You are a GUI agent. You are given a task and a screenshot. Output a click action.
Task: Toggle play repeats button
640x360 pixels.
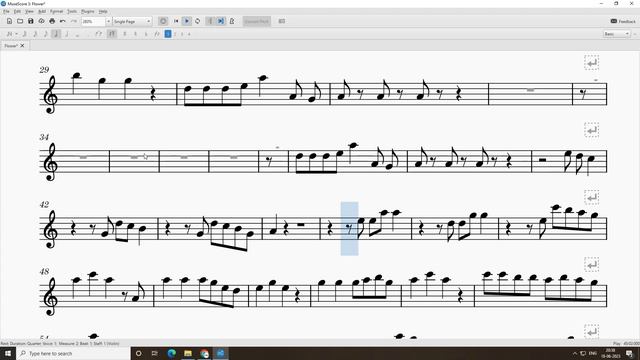coord(210,21)
